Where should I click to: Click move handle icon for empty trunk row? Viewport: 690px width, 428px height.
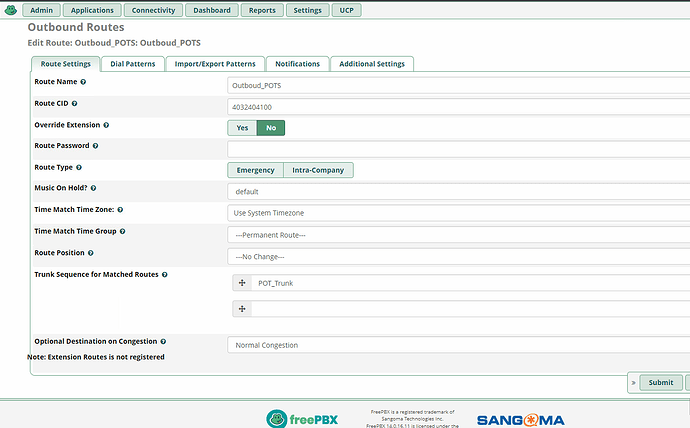coord(242,309)
